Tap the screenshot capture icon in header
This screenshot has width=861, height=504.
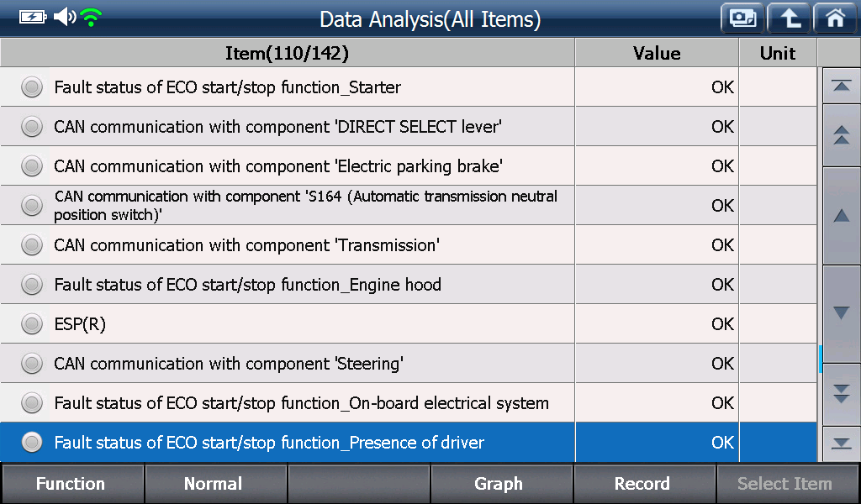pos(742,18)
